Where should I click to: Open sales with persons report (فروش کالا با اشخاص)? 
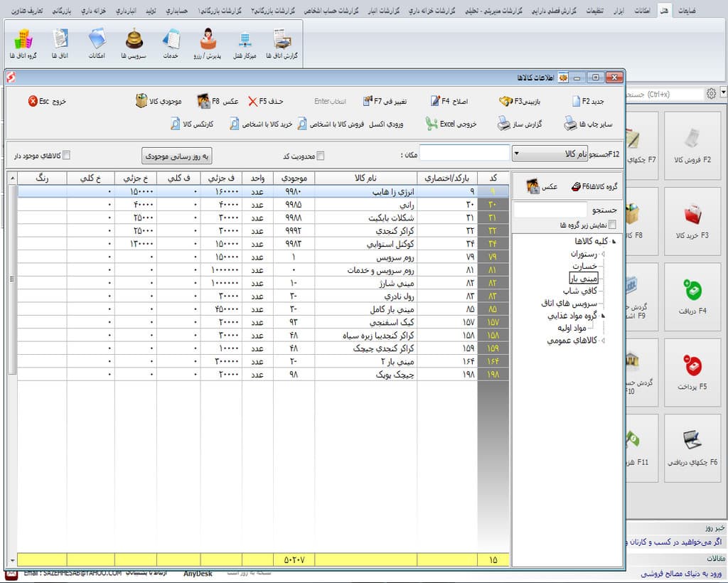[331, 124]
